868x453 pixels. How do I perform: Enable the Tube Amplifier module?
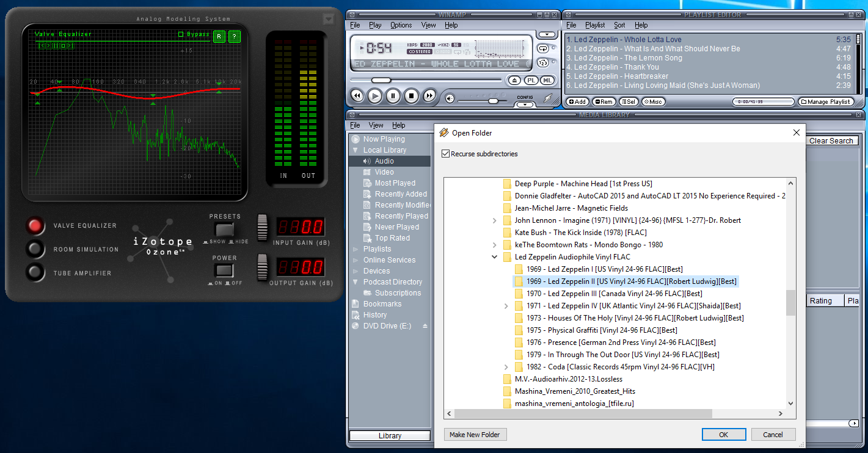click(35, 272)
